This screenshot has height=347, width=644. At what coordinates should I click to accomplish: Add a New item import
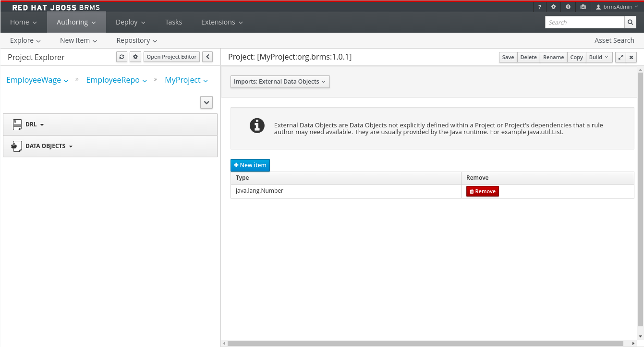pyautogui.click(x=250, y=165)
